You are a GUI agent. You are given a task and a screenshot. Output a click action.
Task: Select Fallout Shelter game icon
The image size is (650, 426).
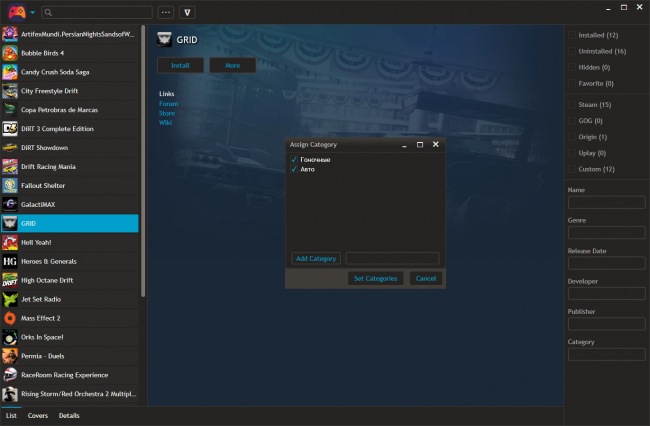point(10,186)
